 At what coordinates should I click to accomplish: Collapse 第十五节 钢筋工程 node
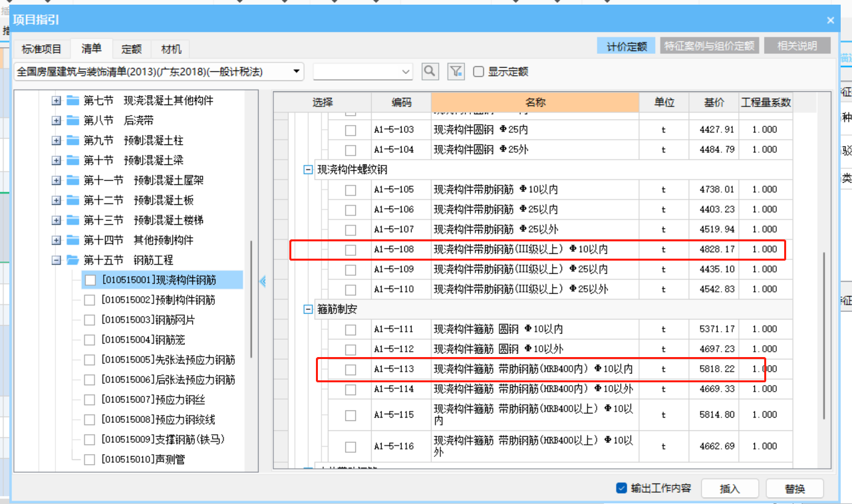tap(56, 260)
